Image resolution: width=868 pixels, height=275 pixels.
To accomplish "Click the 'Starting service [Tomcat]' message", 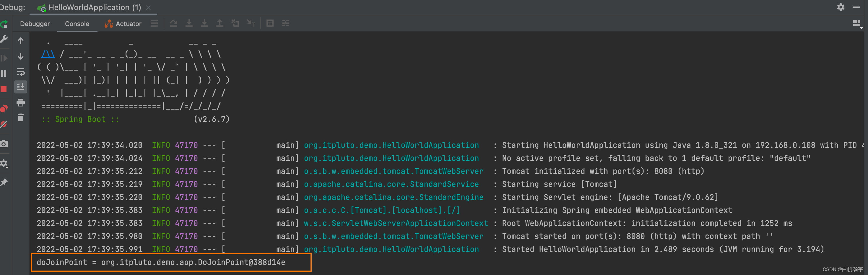I will tap(559, 184).
